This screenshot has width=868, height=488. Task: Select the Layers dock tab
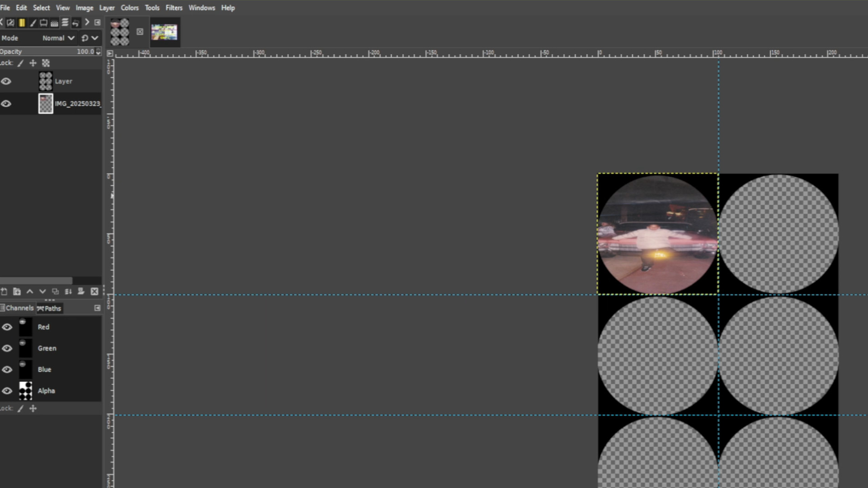(x=65, y=23)
